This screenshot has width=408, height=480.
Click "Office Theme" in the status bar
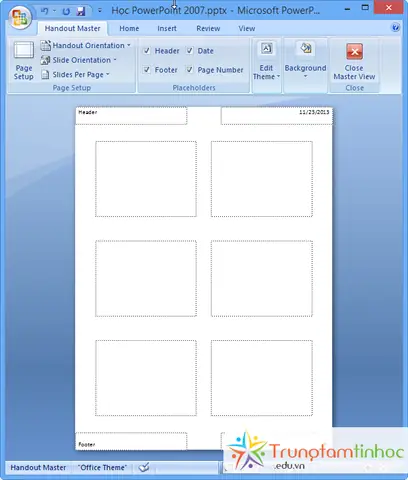(102, 468)
